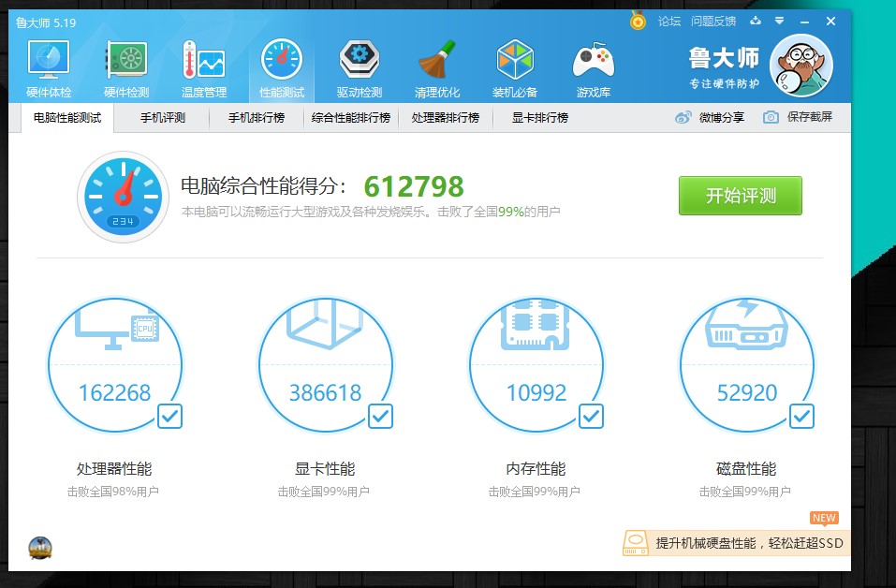Click the 内存性能 label

(536, 469)
